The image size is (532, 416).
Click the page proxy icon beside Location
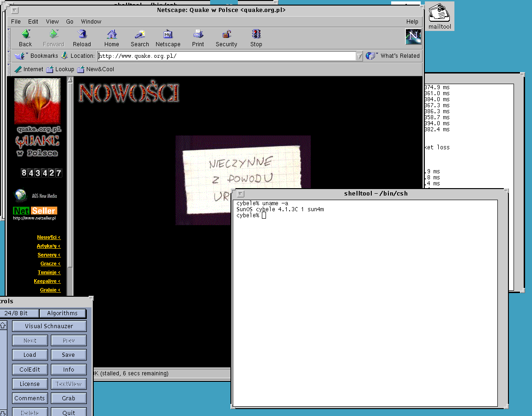[x=65, y=55]
